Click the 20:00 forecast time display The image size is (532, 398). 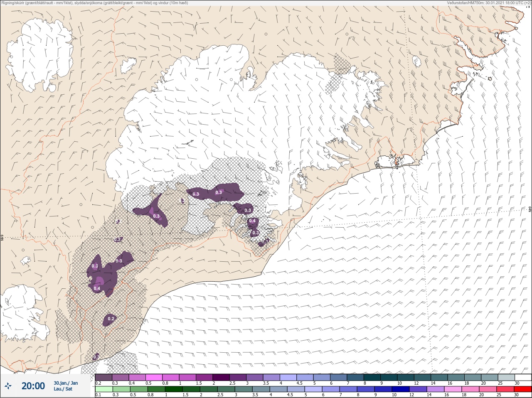point(33,386)
